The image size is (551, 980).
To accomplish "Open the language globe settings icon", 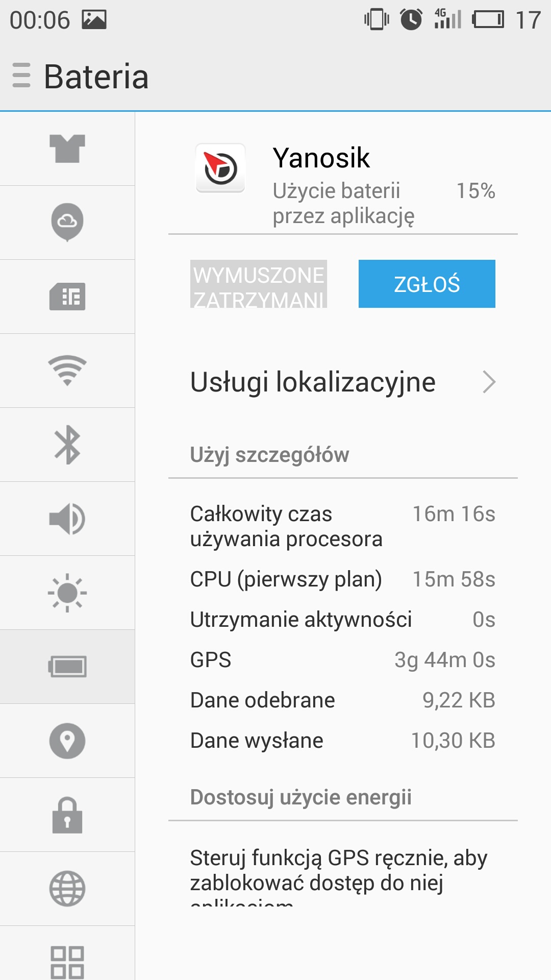I will (67, 889).
